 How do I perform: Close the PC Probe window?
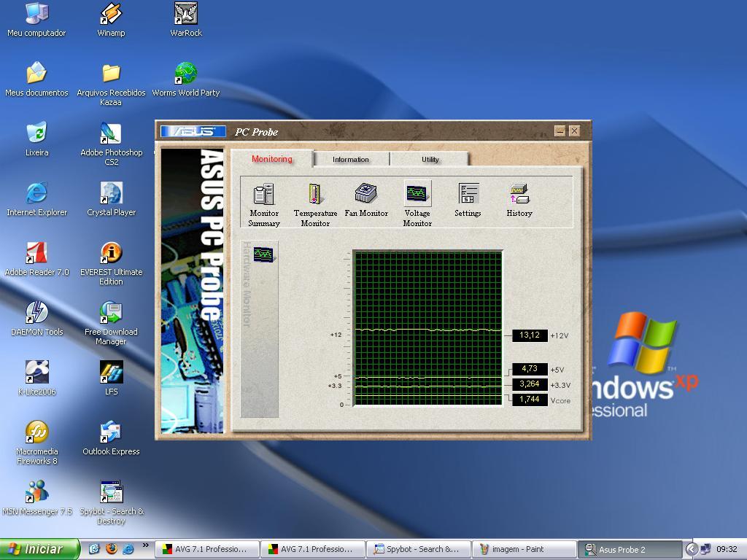(575, 131)
